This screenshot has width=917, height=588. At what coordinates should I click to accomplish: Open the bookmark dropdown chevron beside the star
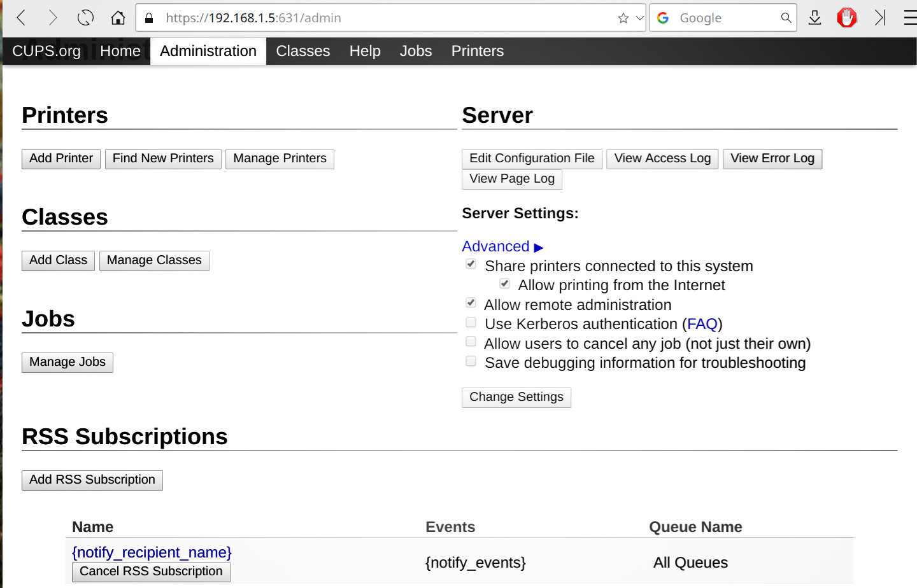[x=639, y=18]
